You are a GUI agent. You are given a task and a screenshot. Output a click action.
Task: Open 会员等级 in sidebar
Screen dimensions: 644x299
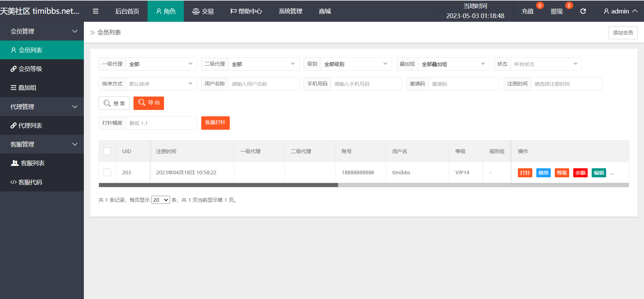[42, 69]
